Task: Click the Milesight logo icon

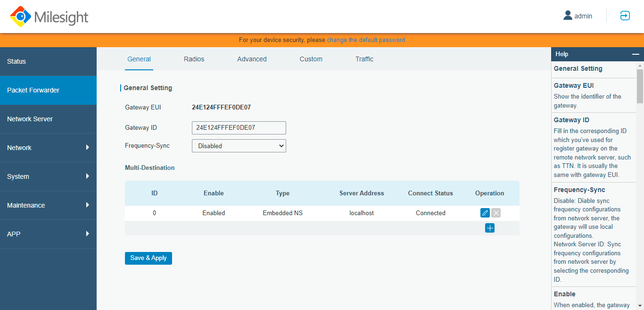Action: tap(20, 17)
